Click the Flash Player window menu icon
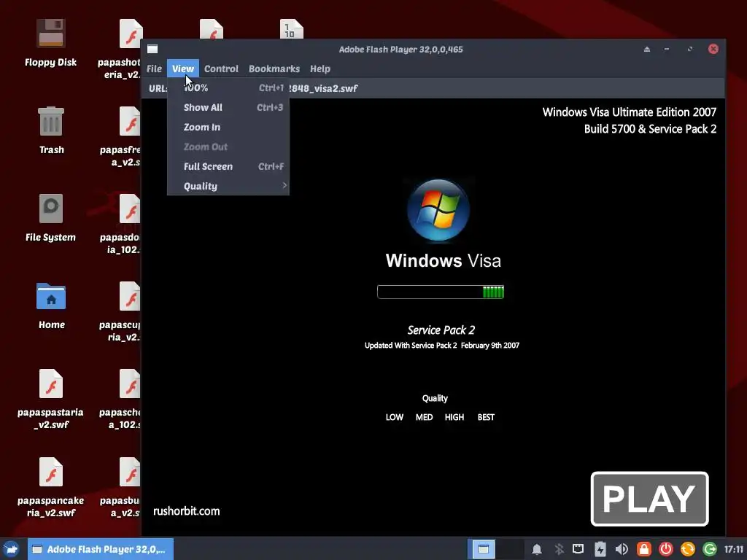Screen dimensions: 747x560 [x=152, y=49]
